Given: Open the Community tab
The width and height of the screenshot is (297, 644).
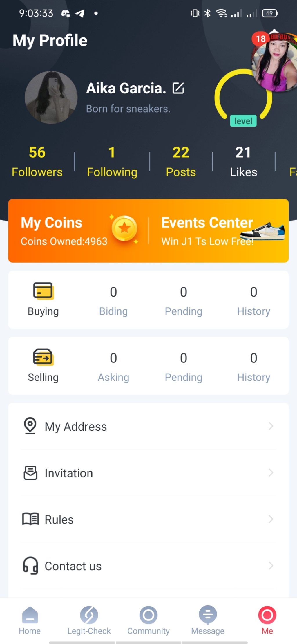Looking at the screenshot, I should coord(148,620).
